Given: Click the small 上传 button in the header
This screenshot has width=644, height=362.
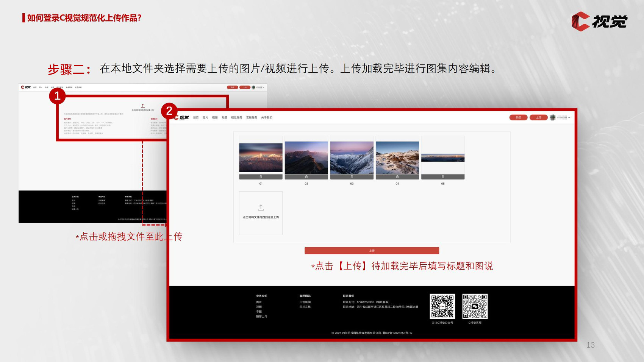Looking at the screenshot, I should point(538,118).
